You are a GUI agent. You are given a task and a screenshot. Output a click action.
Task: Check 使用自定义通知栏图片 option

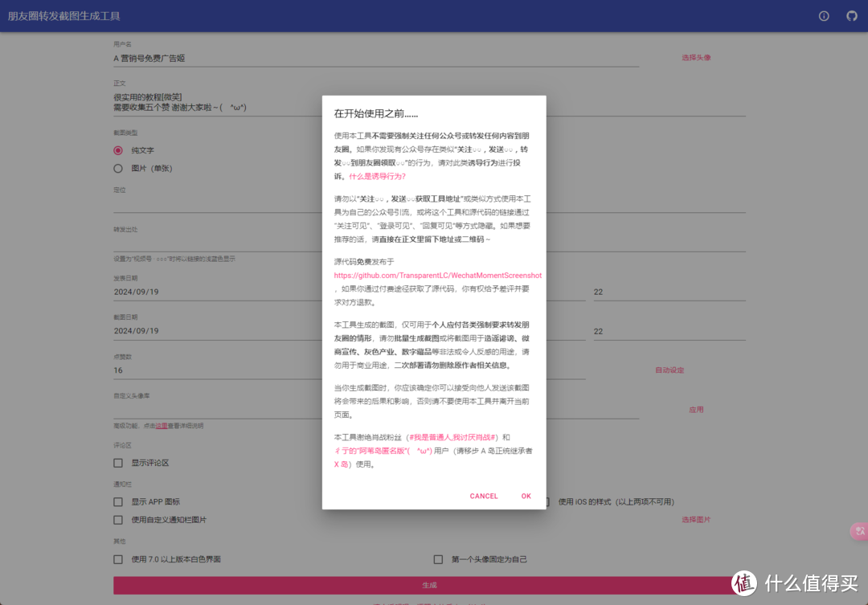click(x=118, y=520)
